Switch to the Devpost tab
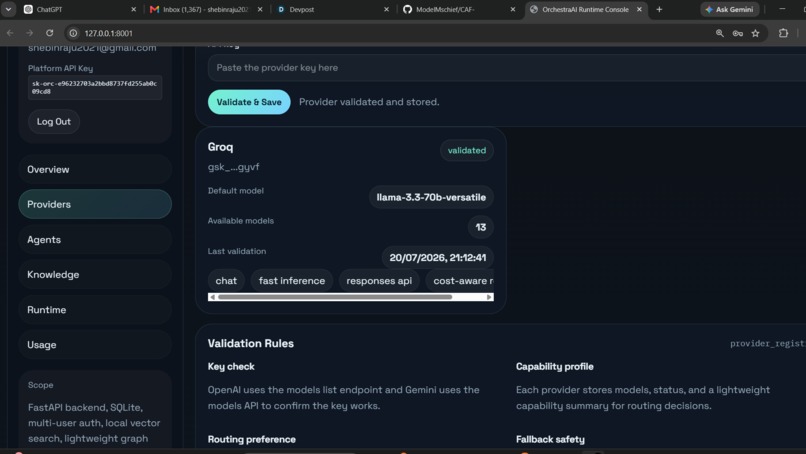Image resolution: width=806 pixels, height=454 pixels. tap(332, 9)
